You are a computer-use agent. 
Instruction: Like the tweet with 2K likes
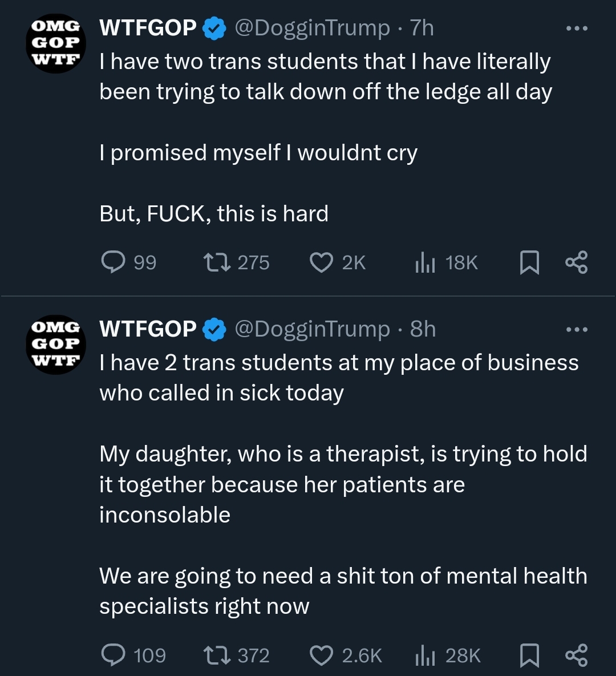(321, 262)
